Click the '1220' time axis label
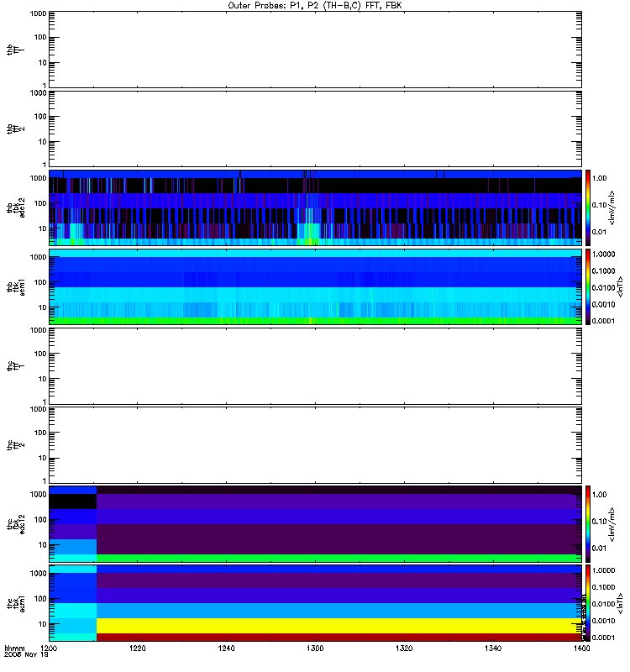Image resolution: width=630 pixels, height=672 pixels. pyautogui.click(x=138, y=648)
